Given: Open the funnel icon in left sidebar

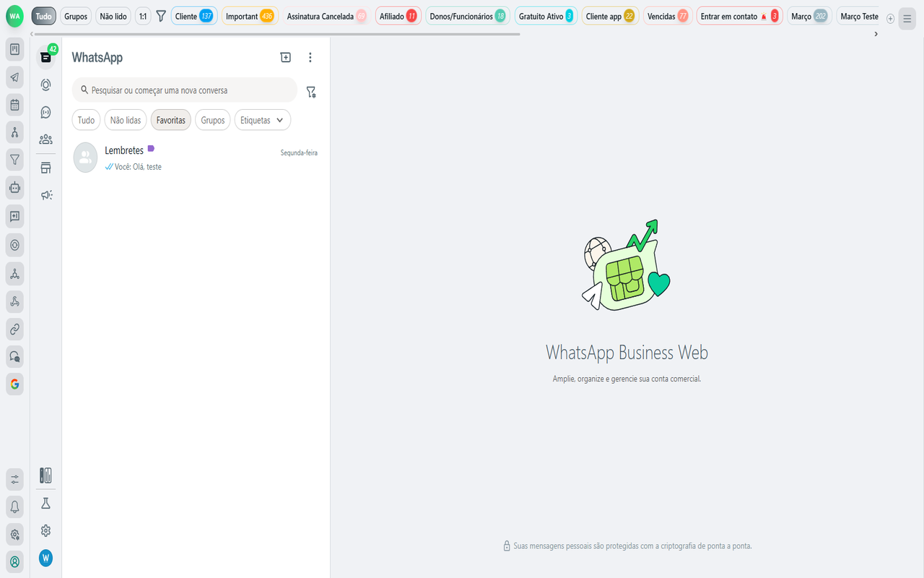Looking at the screenshot, I should click(x=15, y=159).
